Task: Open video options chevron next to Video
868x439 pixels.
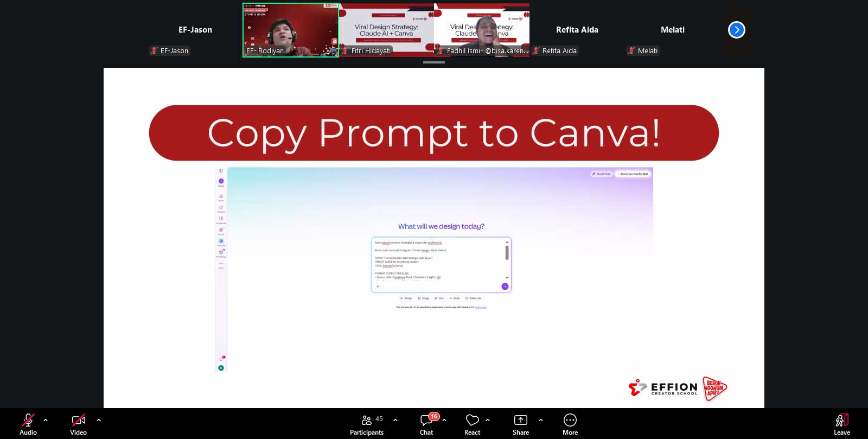Action: [99, 419]
